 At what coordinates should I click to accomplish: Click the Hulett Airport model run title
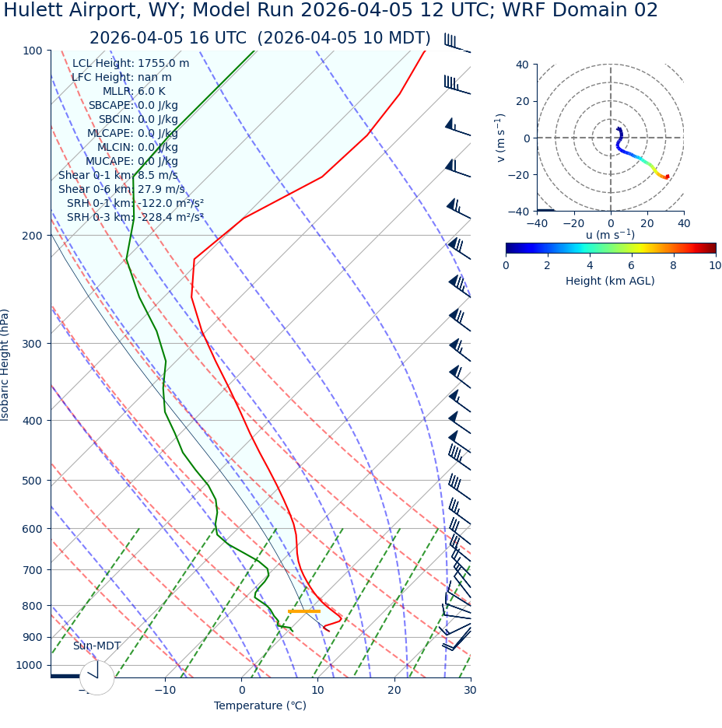pyautogui.click(x=331, y=11)
